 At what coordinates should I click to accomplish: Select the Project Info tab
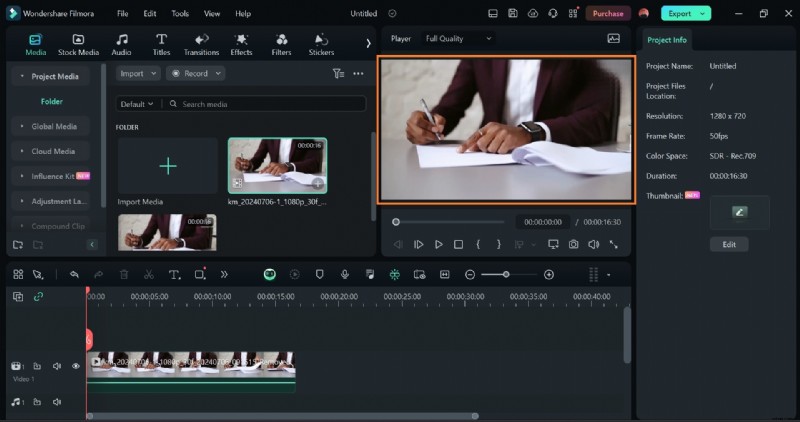pyautogui.click(x=666, y=40)
